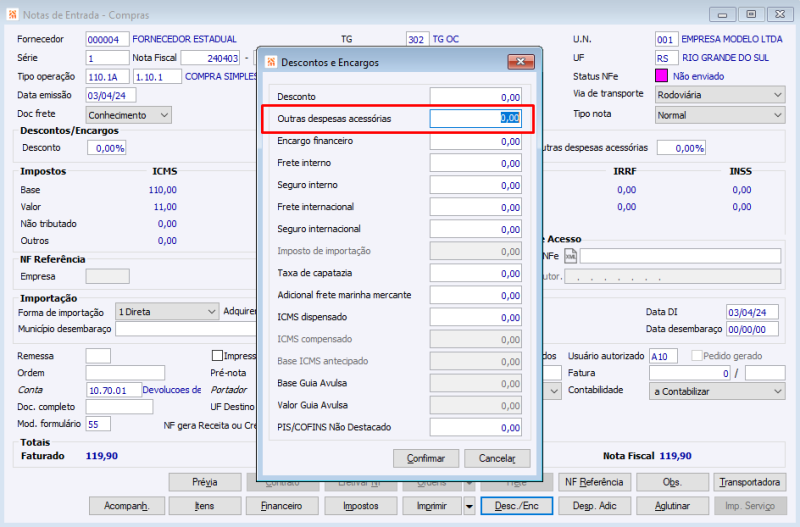Confirm the discounts and charges dialog
This screenshot has width=800, height=527.
[x=426, y=458]
